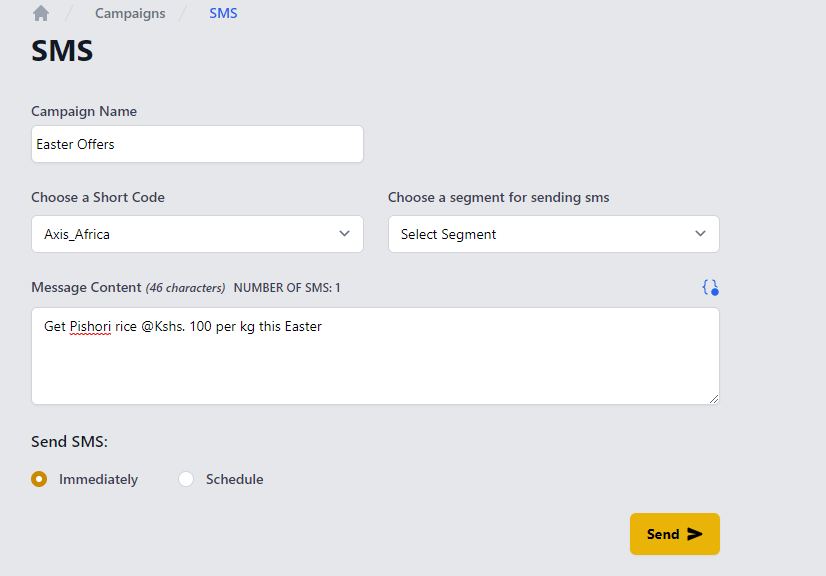Image resolution: width=826 pixels, height=576 pixels.
Task: Click inside the message content textarea
Action: click(x=375, y=356)
